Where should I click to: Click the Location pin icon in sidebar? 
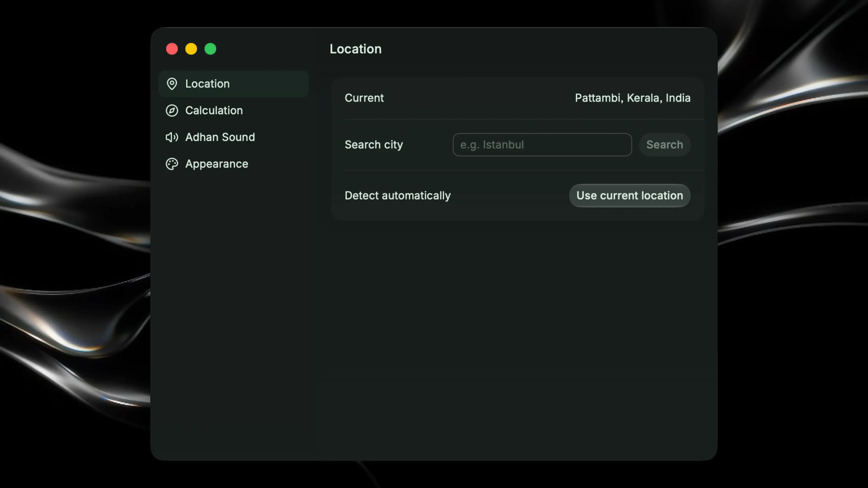point(172,84)
